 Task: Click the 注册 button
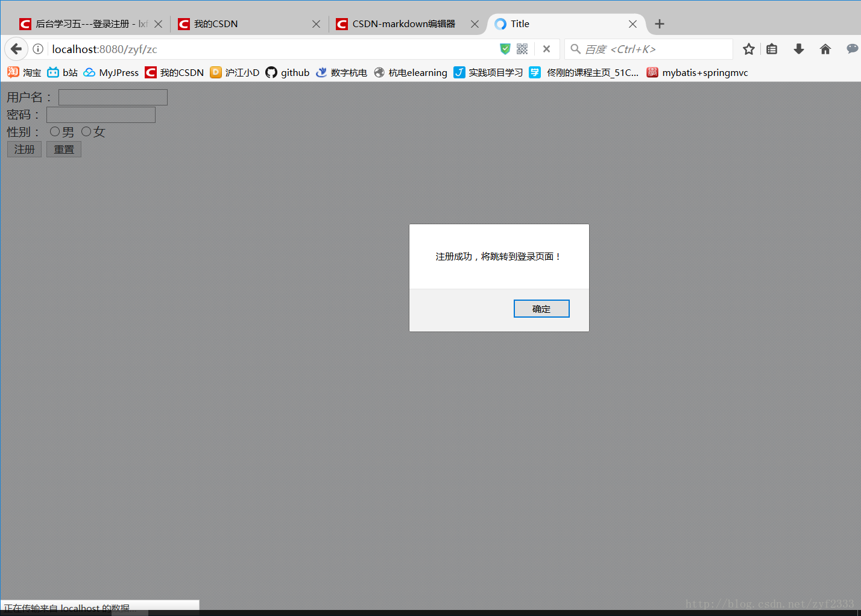(x=24, y=149)
